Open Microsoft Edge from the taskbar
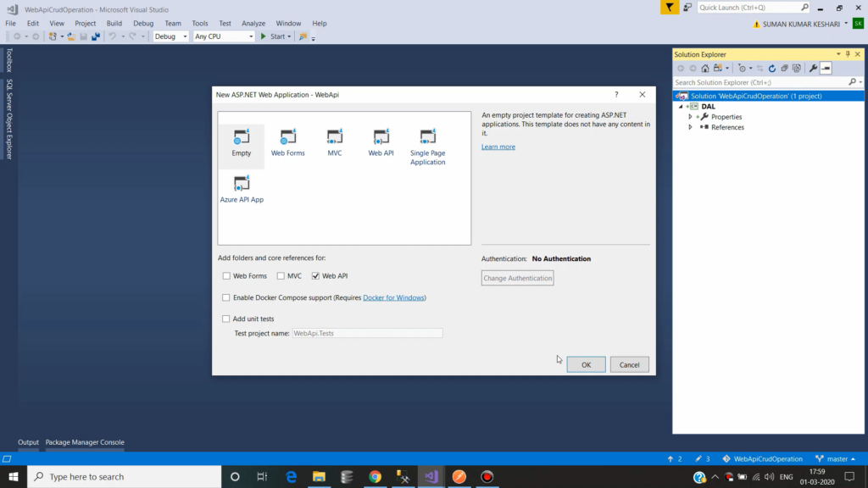Viewport: 868px width, 488px height. (x=292, y=476)
